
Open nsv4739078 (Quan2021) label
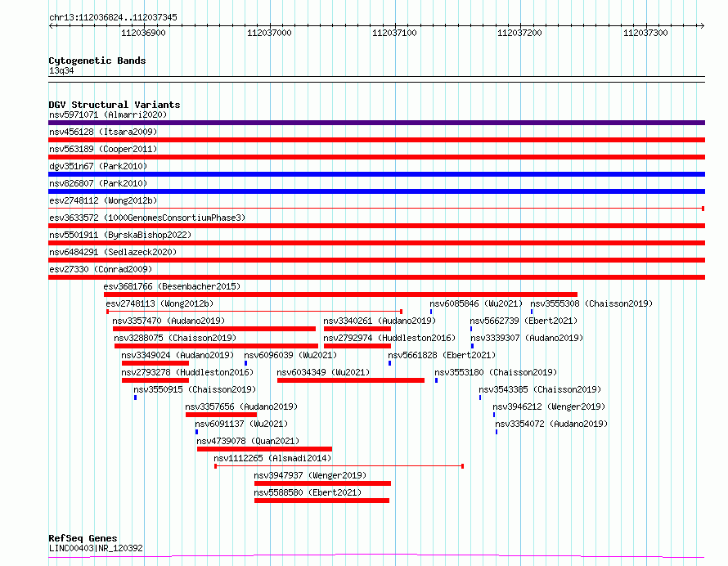(248, 441)
